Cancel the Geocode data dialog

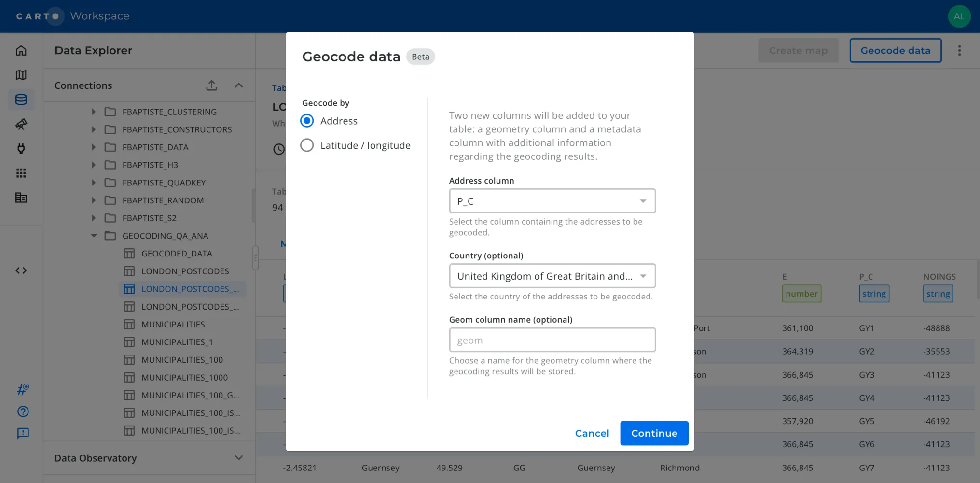coord(592,433)
